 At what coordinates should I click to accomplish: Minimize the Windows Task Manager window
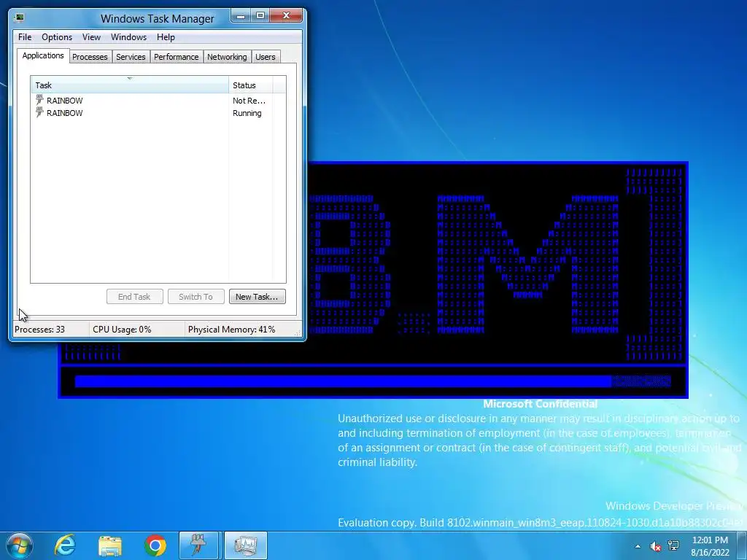click(x=241, y=16)
